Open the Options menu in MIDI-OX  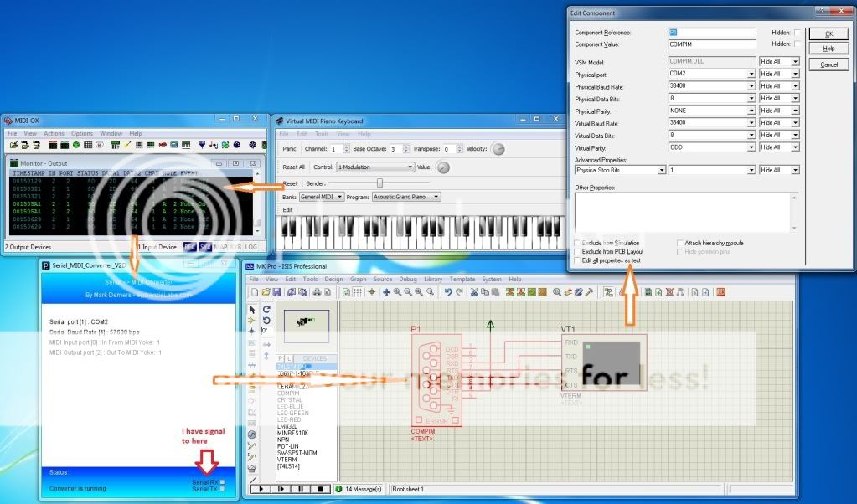pos(82,132)
